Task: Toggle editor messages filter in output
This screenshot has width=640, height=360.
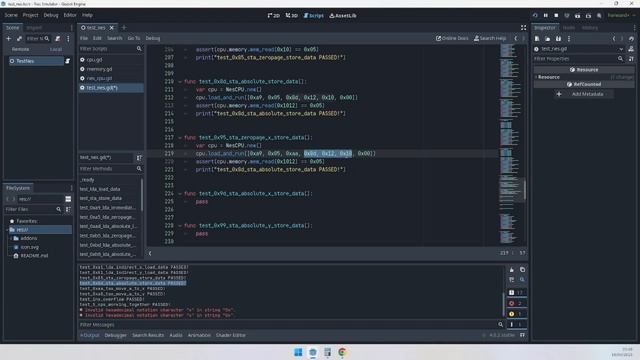Action: coord(516,324)
